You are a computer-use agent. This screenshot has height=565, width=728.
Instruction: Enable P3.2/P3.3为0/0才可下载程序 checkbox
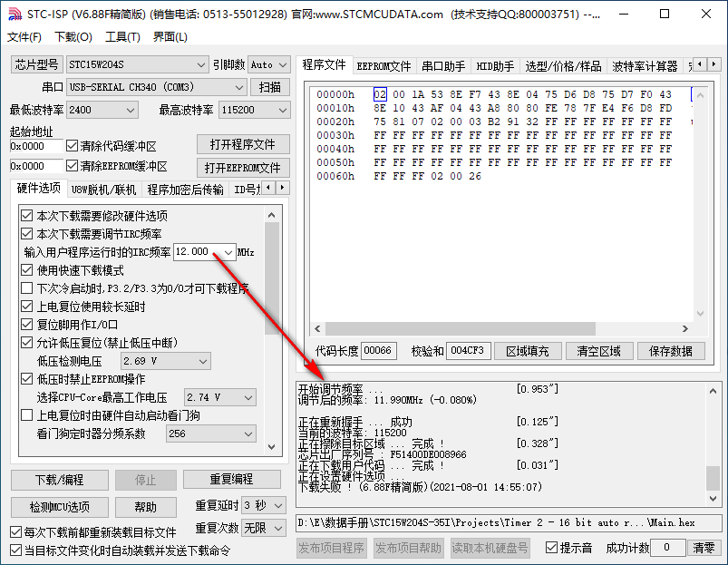[x=27, y=288]
